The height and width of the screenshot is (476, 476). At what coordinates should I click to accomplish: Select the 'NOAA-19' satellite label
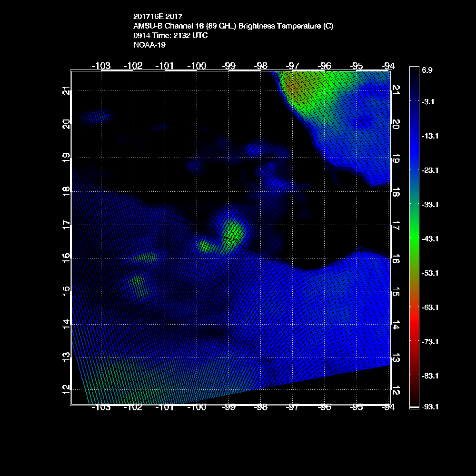pos(149,45)
